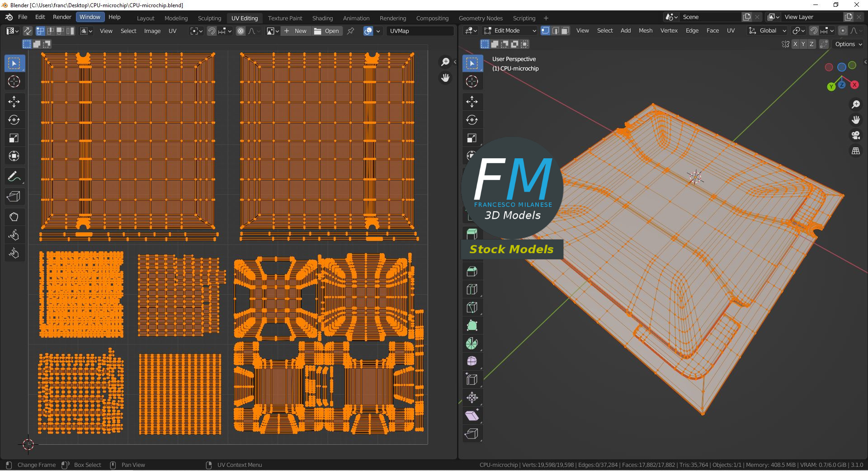Open the Window menu
The width and height of the screenshot is (868, 471).
[90, 17]
